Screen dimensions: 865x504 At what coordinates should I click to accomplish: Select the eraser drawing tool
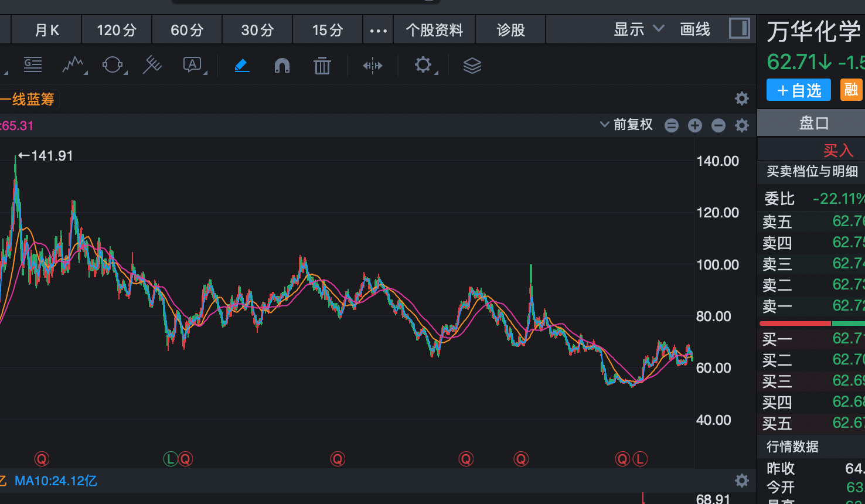(x=242, y=65)
